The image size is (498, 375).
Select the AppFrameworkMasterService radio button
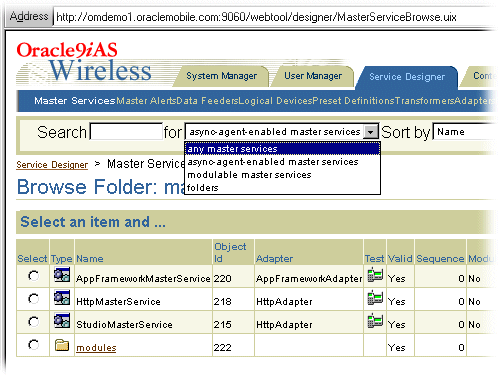tap(33, 276)
